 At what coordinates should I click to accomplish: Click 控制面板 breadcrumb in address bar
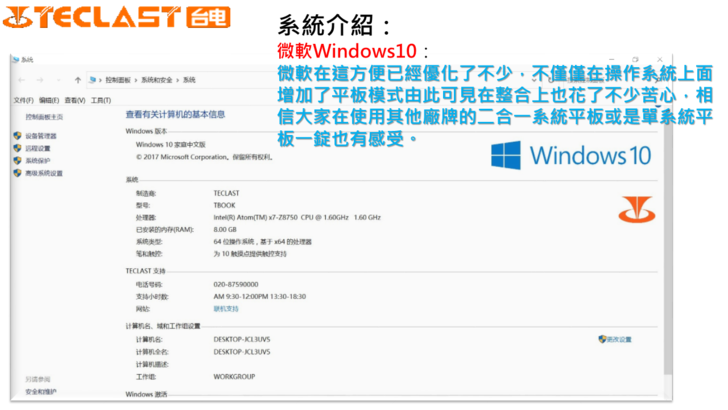click(x=118, y=80)
